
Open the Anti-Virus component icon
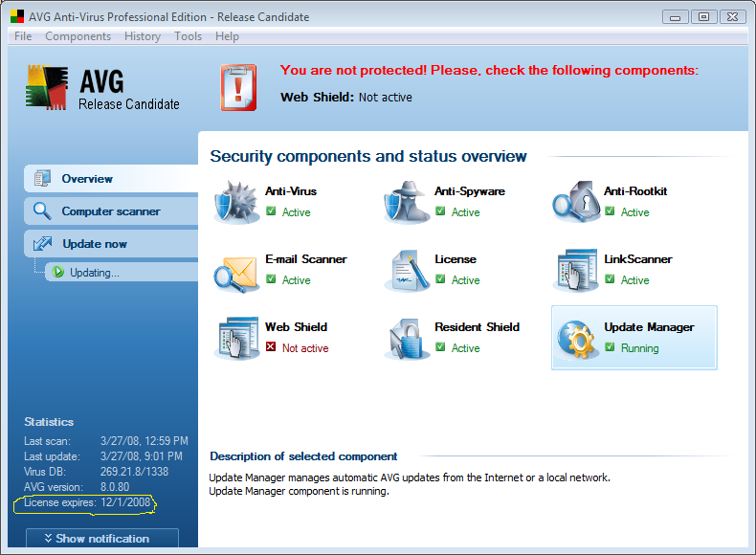click(236, 202)
